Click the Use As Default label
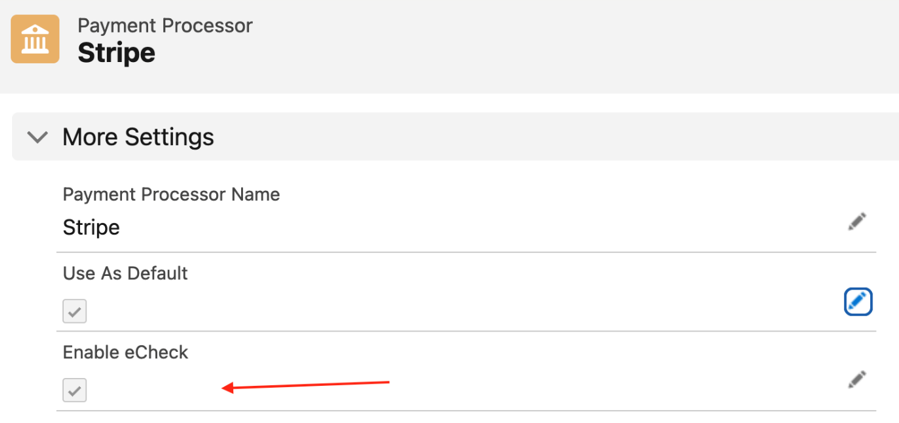The height and width of the screenshot is (423, 899). pyautogui.click(x=125, y=273)
